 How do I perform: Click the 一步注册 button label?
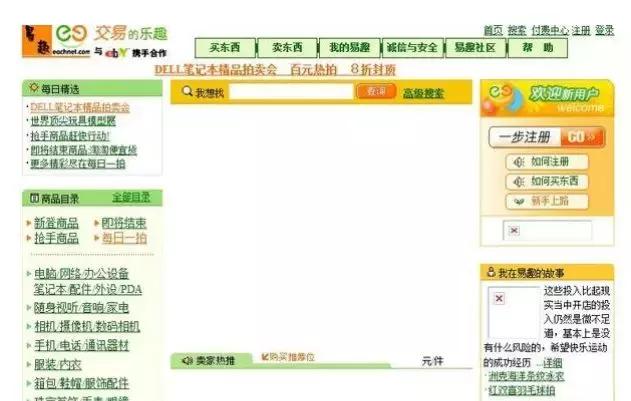[x=524, y=137]
